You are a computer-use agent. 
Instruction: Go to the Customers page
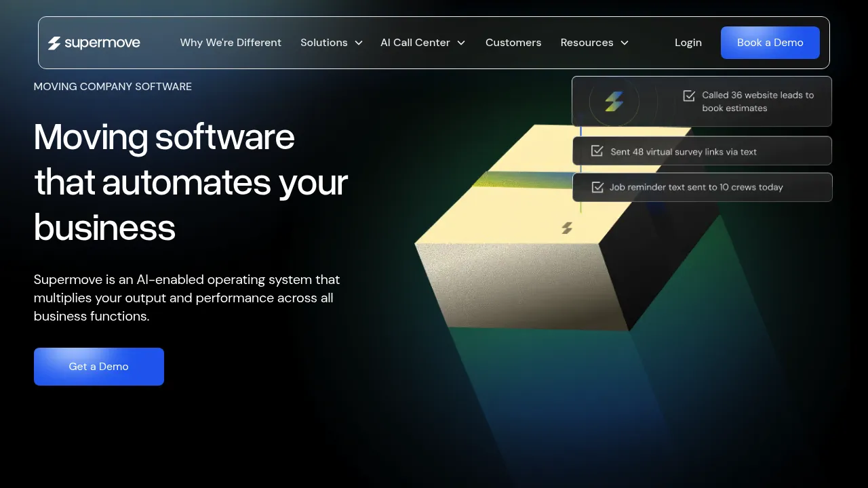tap(513, 43)
